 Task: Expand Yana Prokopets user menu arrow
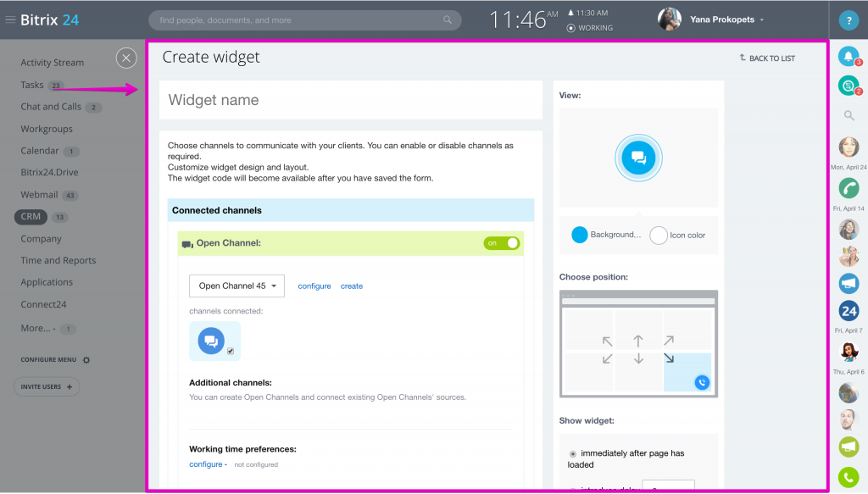tap(762, 20)
